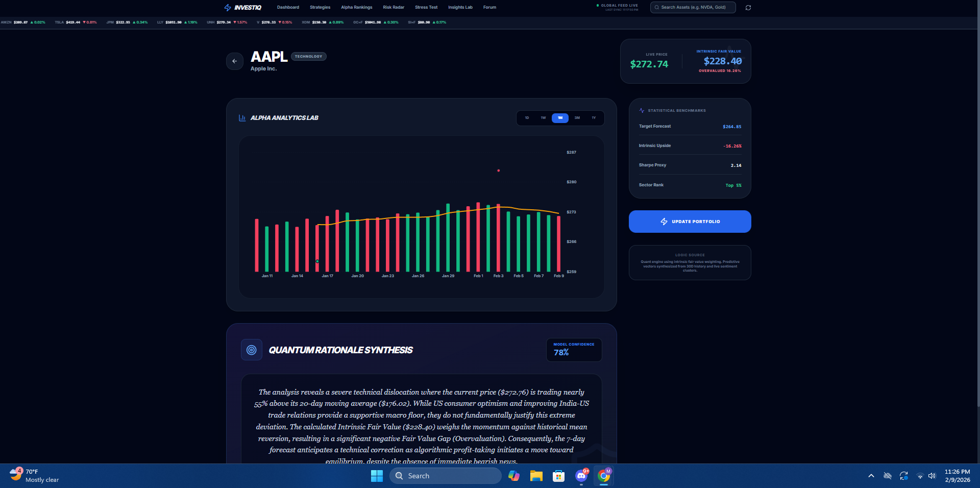
Task: Open File Explorer from taskbar
Action: 536,476
